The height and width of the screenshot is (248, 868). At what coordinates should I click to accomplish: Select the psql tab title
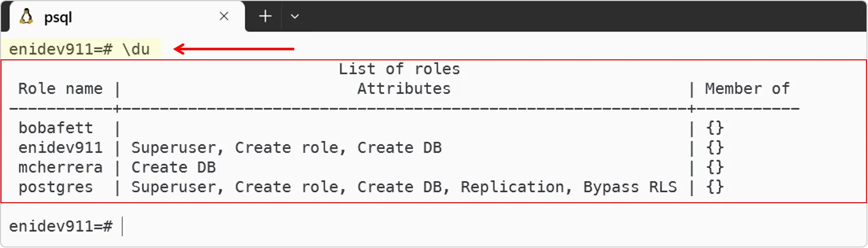(x=58, y=18)
